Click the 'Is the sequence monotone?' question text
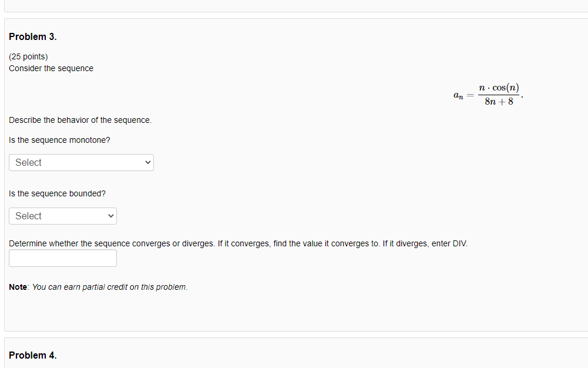 click(x=59, y=140)
